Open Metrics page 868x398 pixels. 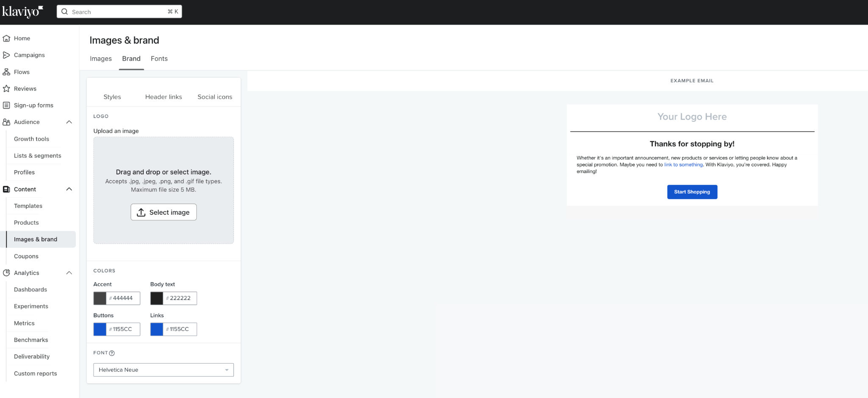24,323
